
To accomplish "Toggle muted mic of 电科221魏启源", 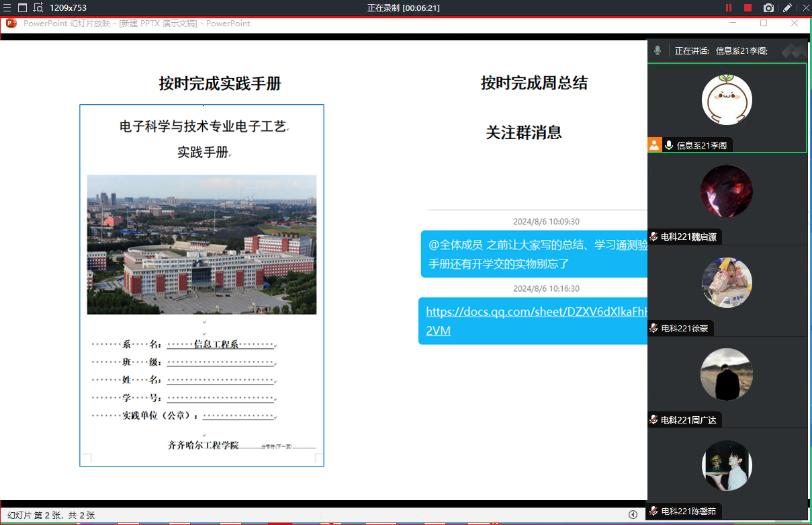I will pos(653,237).
